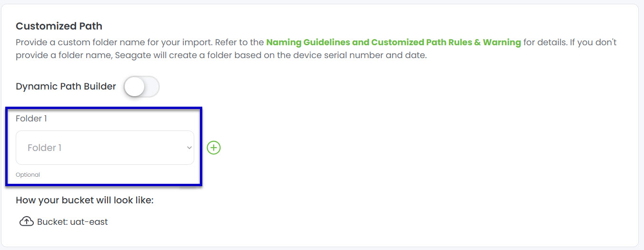
Task: Open the Folder 1 dropdown
Action: (x=105, y=148)
